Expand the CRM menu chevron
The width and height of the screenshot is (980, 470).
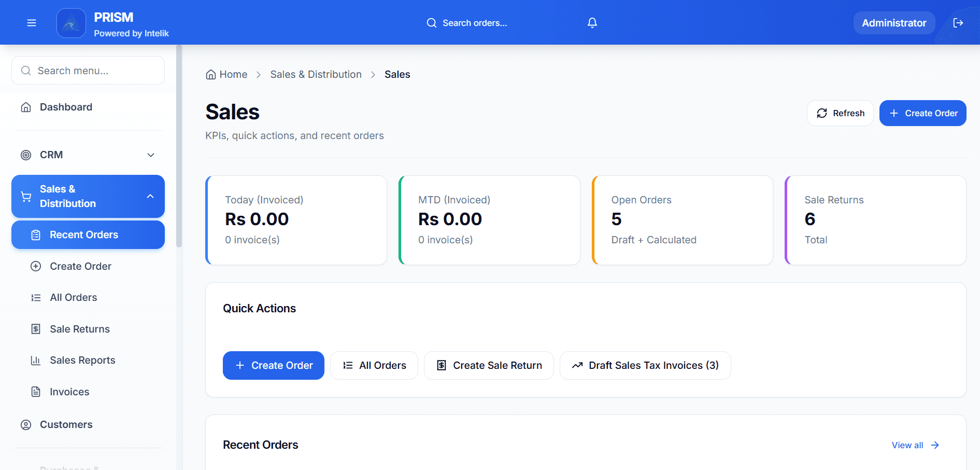pos(151,155)
